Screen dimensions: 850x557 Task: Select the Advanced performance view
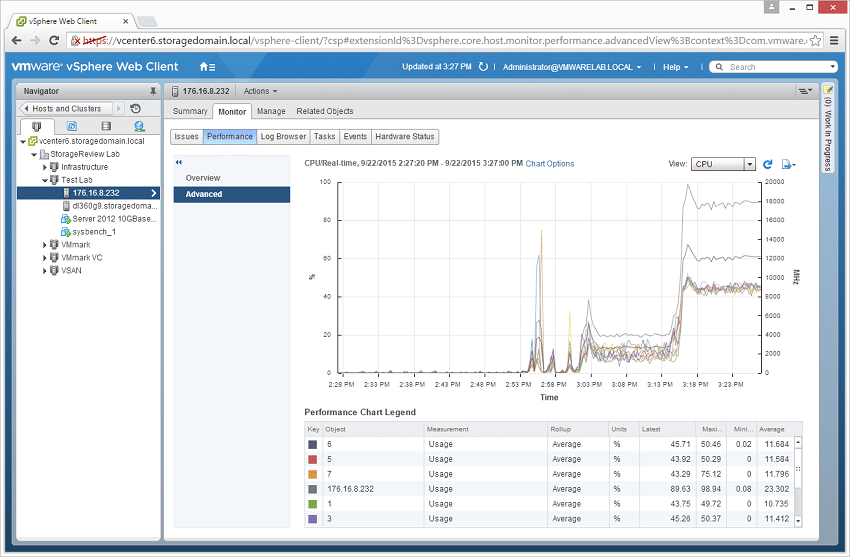pos(231,194)
